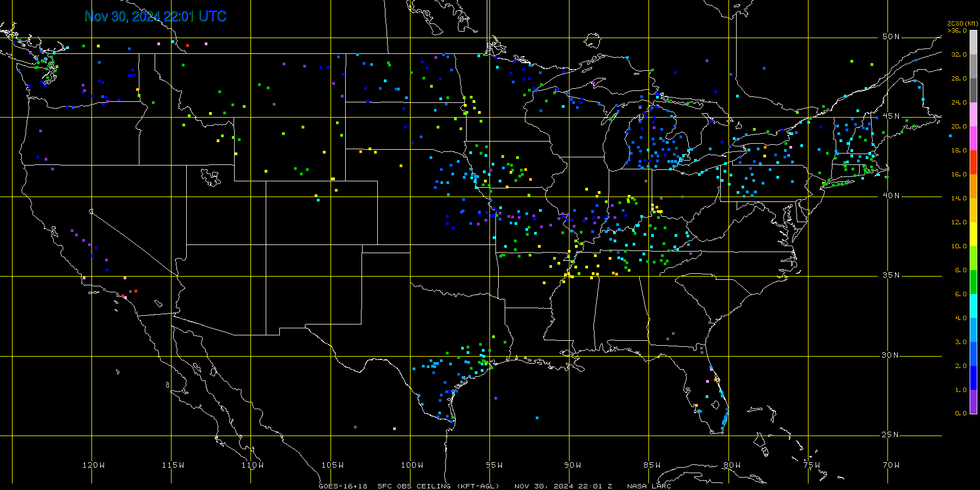This screenshot has height=490, width=980.
Task: Click the '24.0' legend value
Action: pyautogui.click(x=959, y=102)
